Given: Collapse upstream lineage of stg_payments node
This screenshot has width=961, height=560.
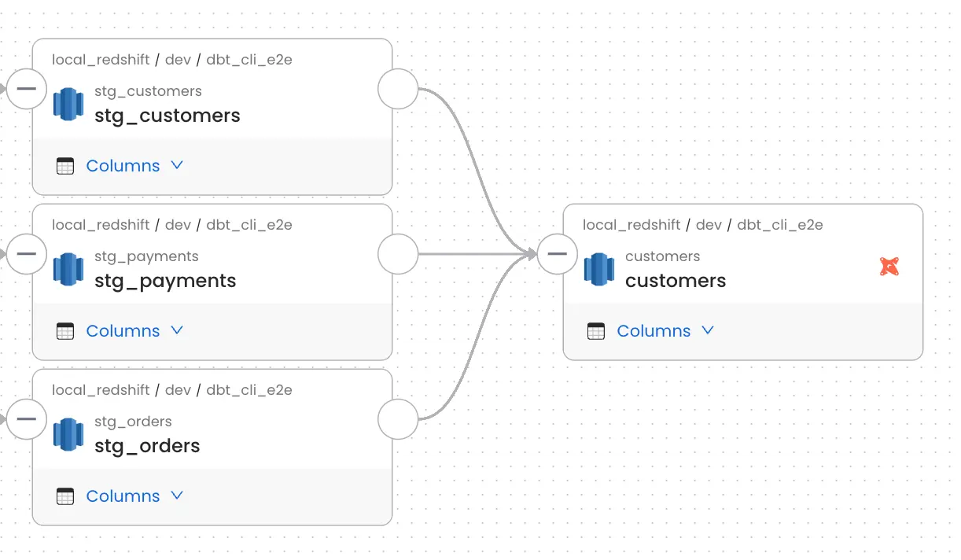Looking at the screenshot, I should click(x=27, y=254).
